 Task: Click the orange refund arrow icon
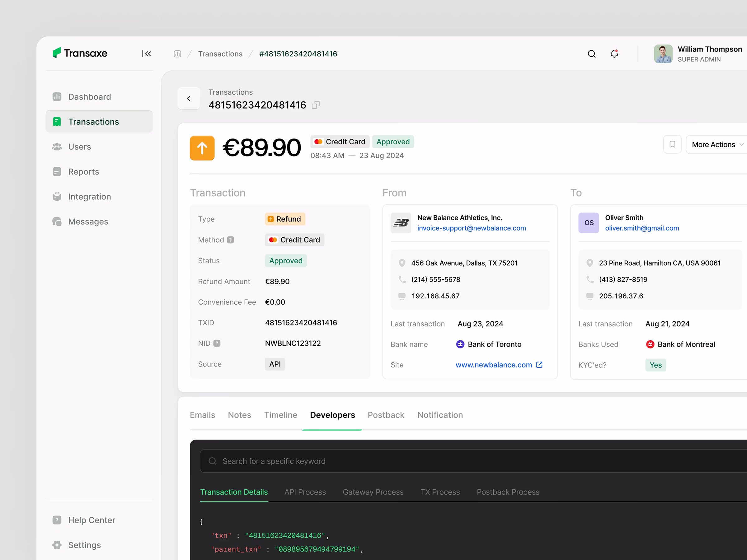point(202,148)
